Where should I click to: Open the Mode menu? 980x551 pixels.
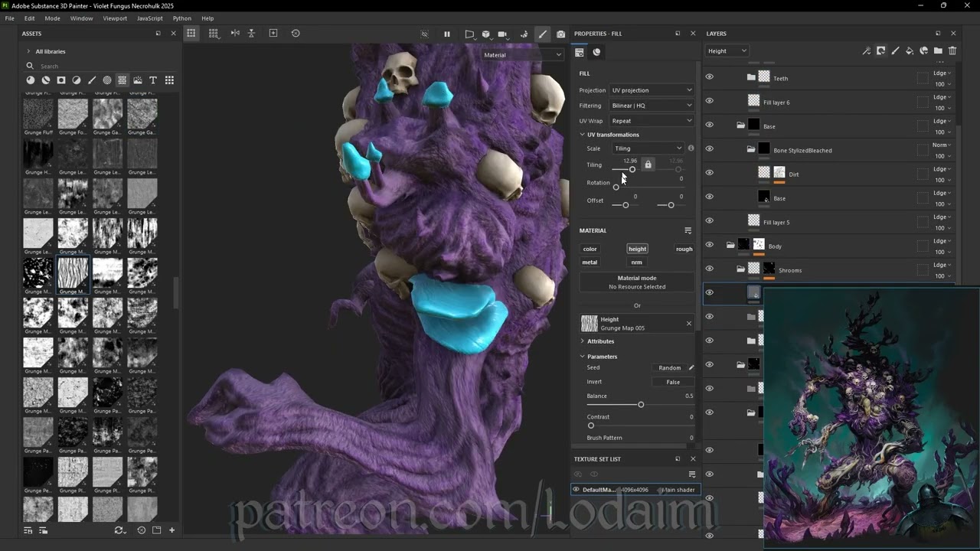pos(53,18)
